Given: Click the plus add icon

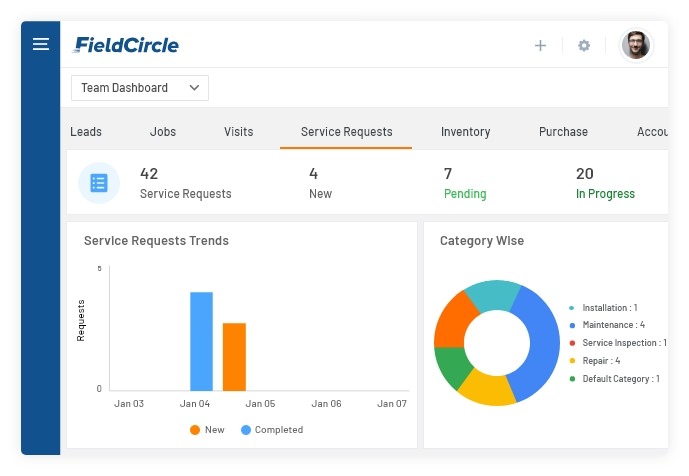Looking at the screenshot, I should click(540, 45).
